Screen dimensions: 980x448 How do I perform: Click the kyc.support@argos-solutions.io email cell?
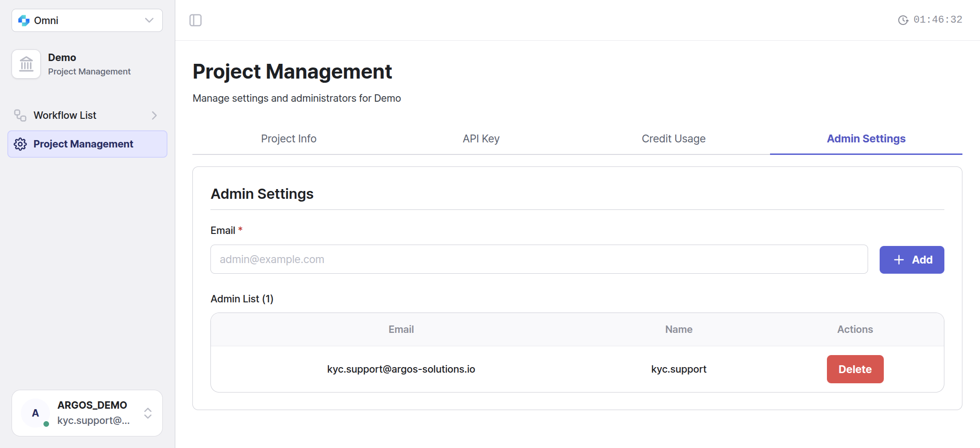point(401,369)
